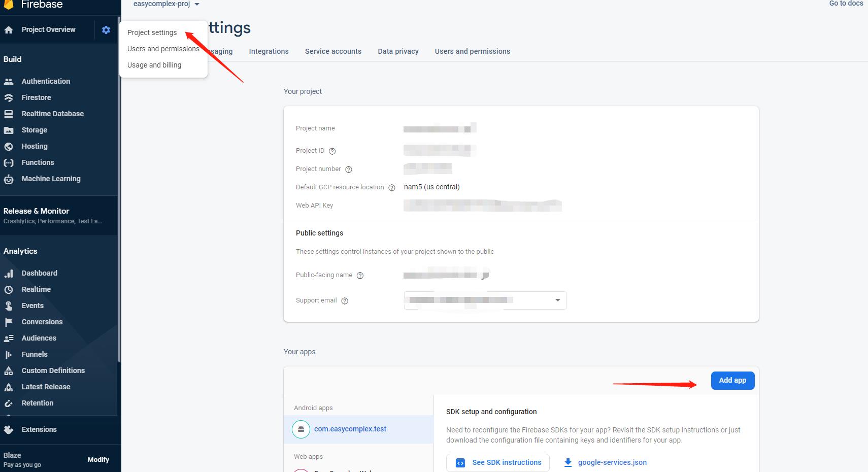Click the Build section heading

[13, 59]
